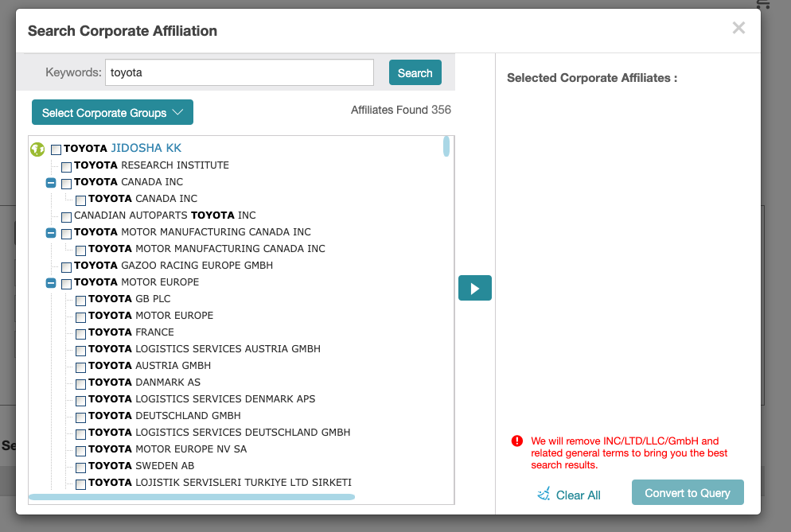Click into the Keywords input field
791x532 pixels.
pos(239,72)
